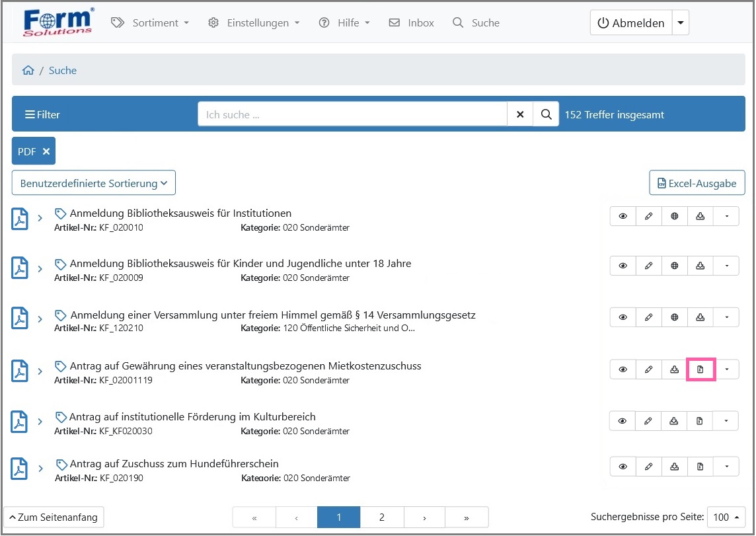Click the Excel-Ausgabe button
Screen dimensions: 756x536
pos(697,184)
